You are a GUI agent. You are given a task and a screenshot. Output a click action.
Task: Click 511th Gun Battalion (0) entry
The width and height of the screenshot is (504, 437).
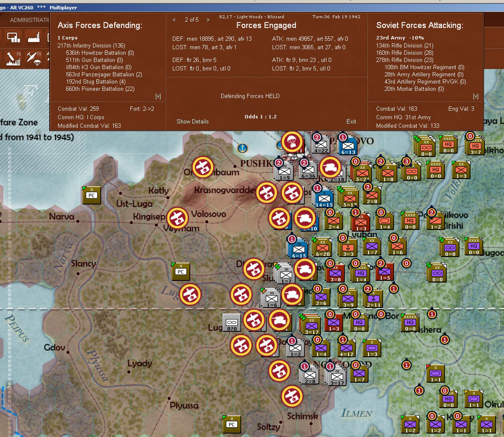point(94,60)
